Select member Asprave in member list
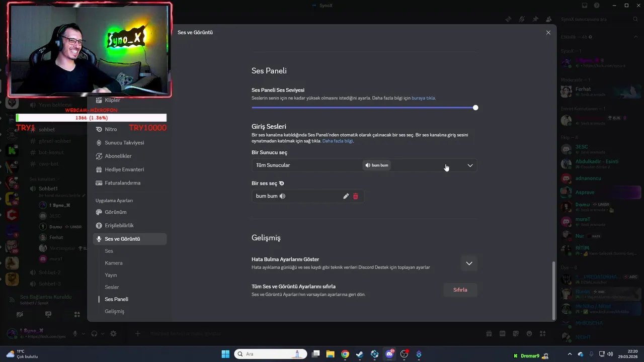 click(600, 193)
